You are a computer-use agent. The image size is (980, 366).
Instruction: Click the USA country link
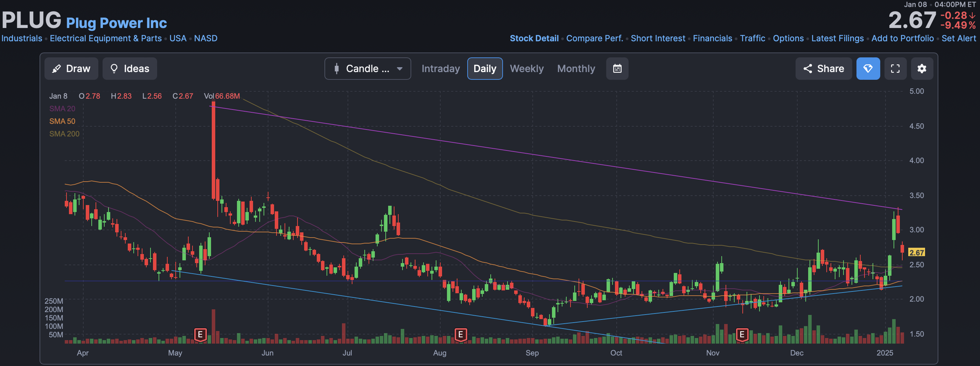pos(178,38)
